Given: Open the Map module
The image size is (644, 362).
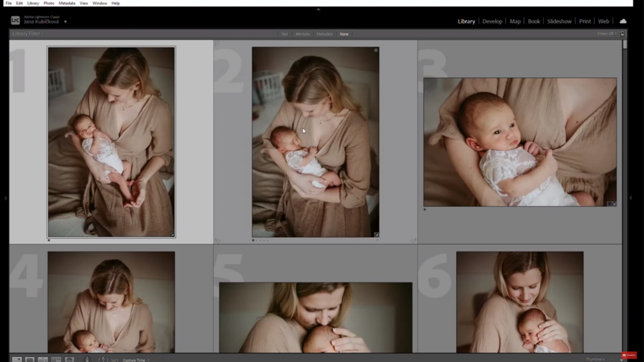Looking at the screenshot, I should (x=515, y=21).
